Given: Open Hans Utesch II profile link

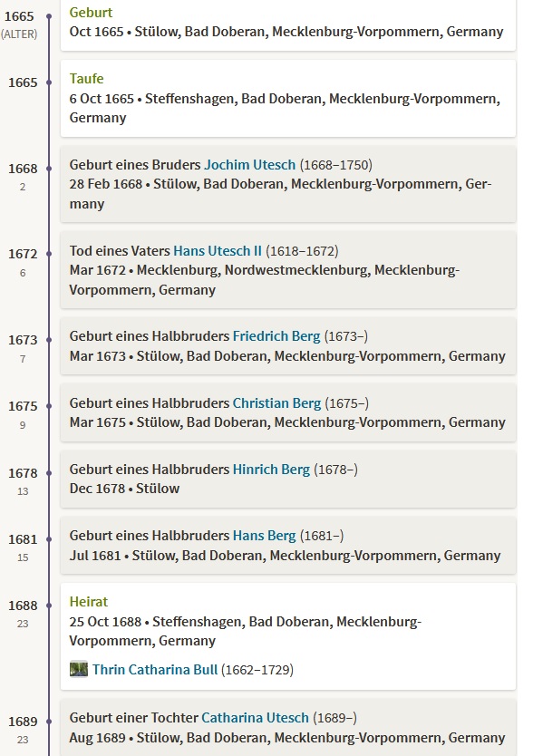Looking at the screenshot, I should click(x=217, y=251).
